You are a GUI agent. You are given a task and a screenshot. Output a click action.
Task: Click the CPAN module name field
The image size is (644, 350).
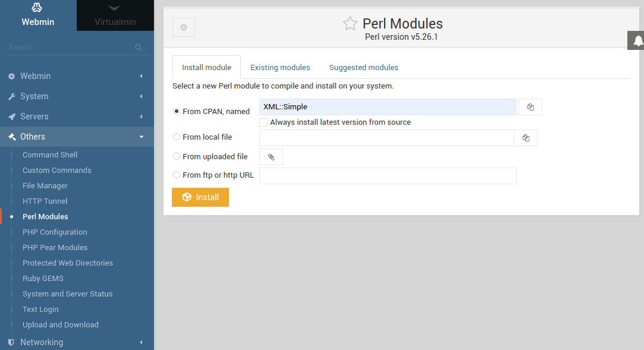(388, 107)
